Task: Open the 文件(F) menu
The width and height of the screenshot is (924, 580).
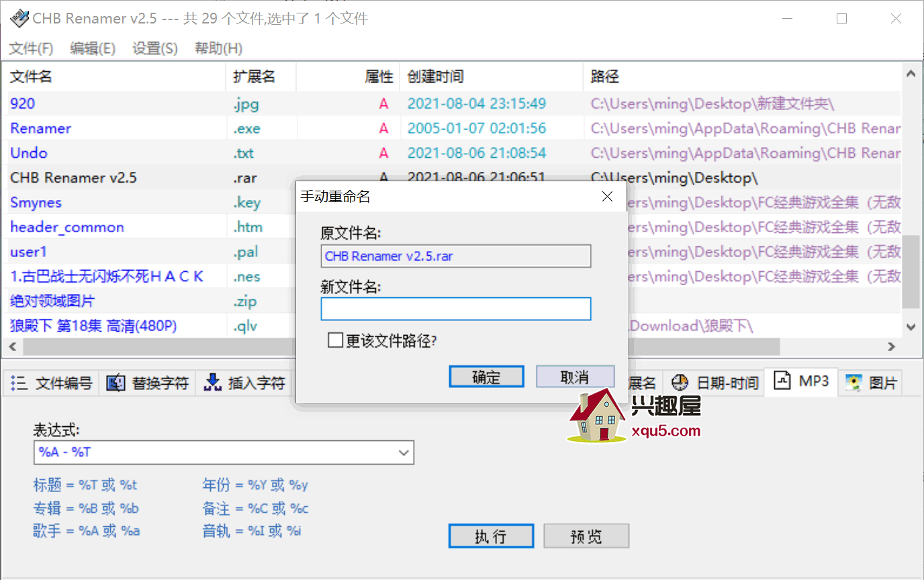Action: tap(31, 48)
